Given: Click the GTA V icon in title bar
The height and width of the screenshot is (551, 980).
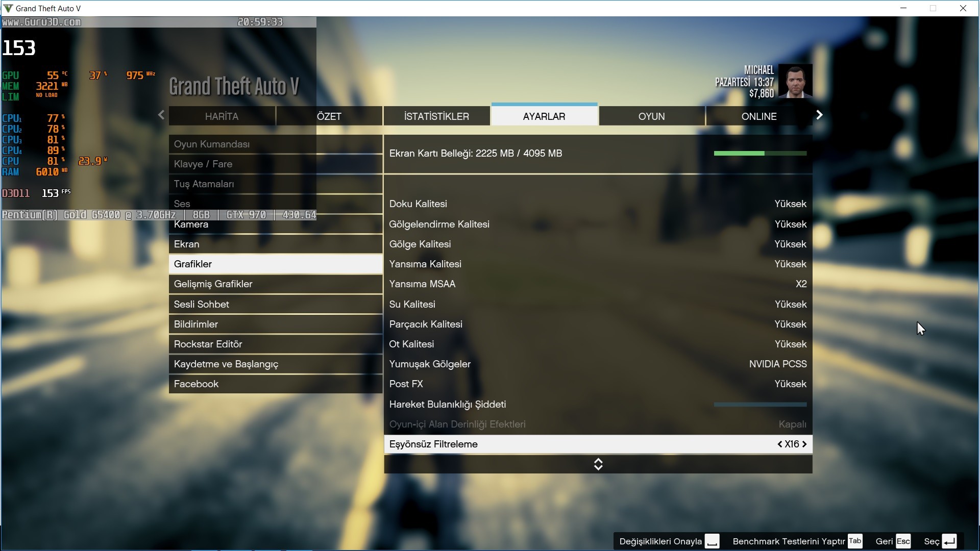Looking at the screenshot, I should [8, 8].
